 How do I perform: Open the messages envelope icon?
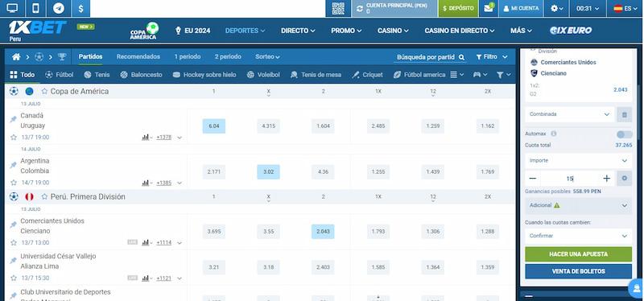point(489,8)
